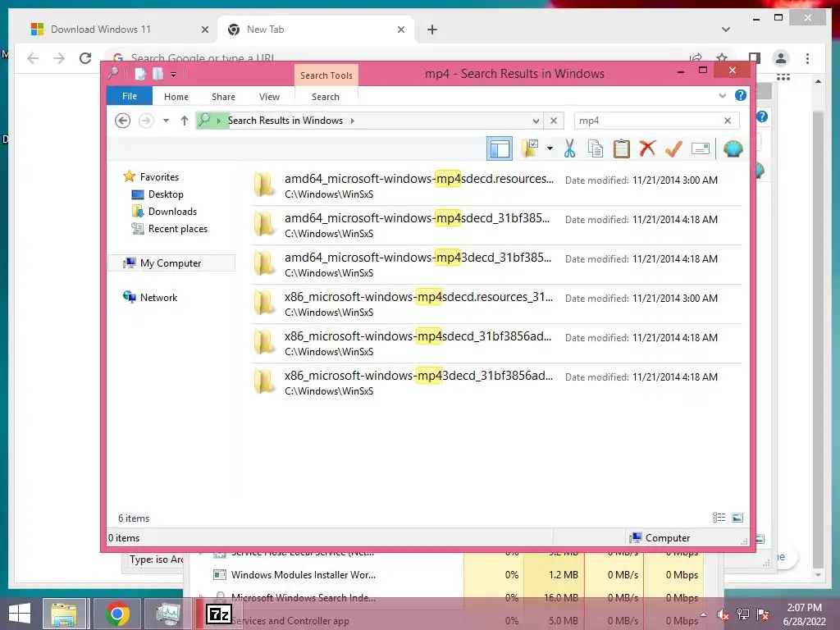Select amd64 mp4sdecd.resources folder result
The width and height of the screenshot is (840, 630).
497,185
